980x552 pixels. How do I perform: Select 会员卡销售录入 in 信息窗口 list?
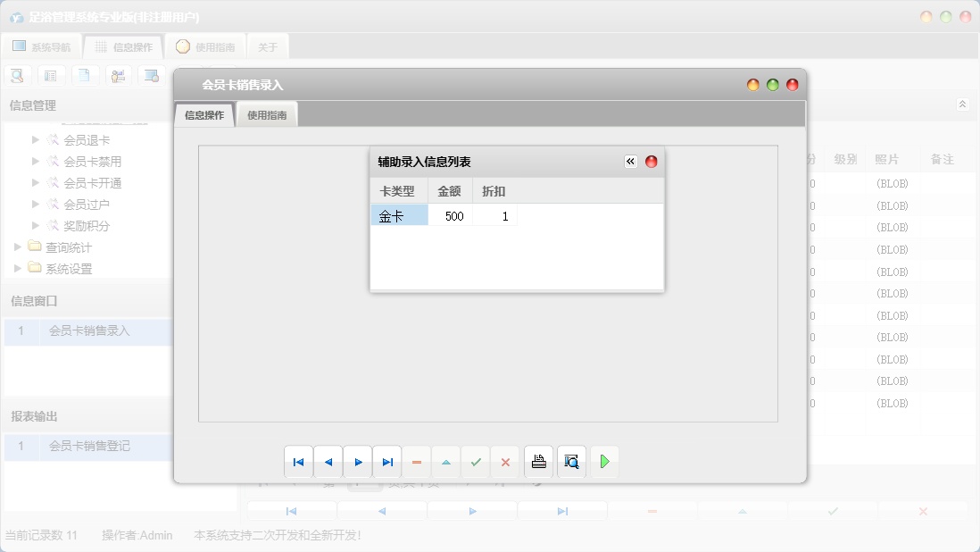point(88,330)
